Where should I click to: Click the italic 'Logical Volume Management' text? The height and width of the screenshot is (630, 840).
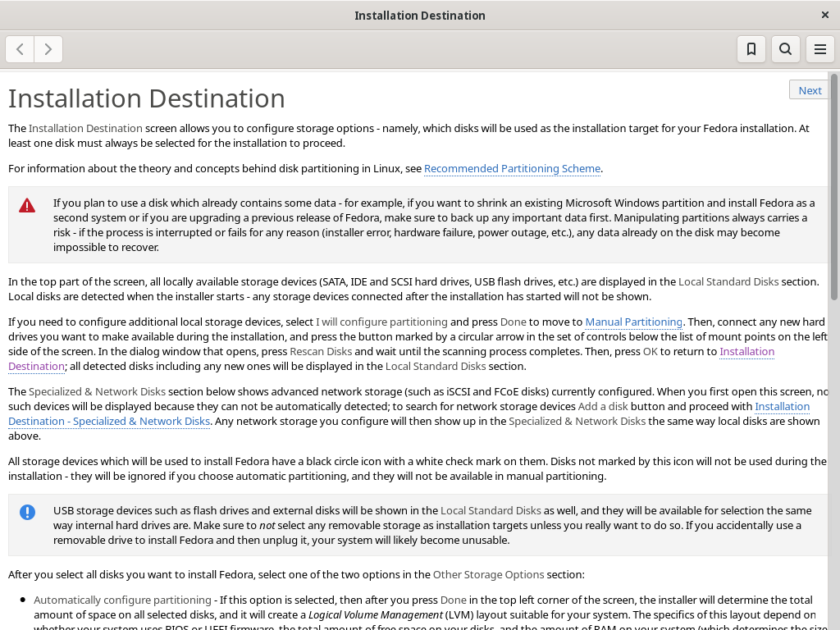pyautogui.click(x=376, y=615)
